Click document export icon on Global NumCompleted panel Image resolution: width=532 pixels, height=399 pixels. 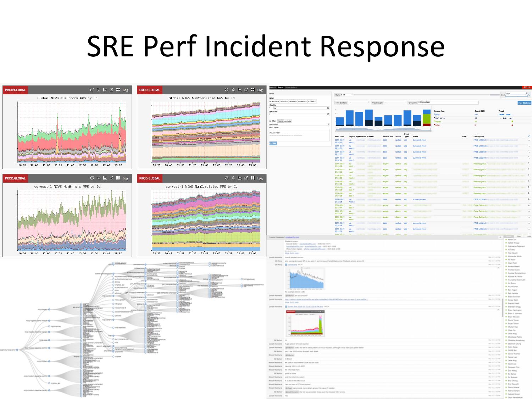tap(233, 90)
